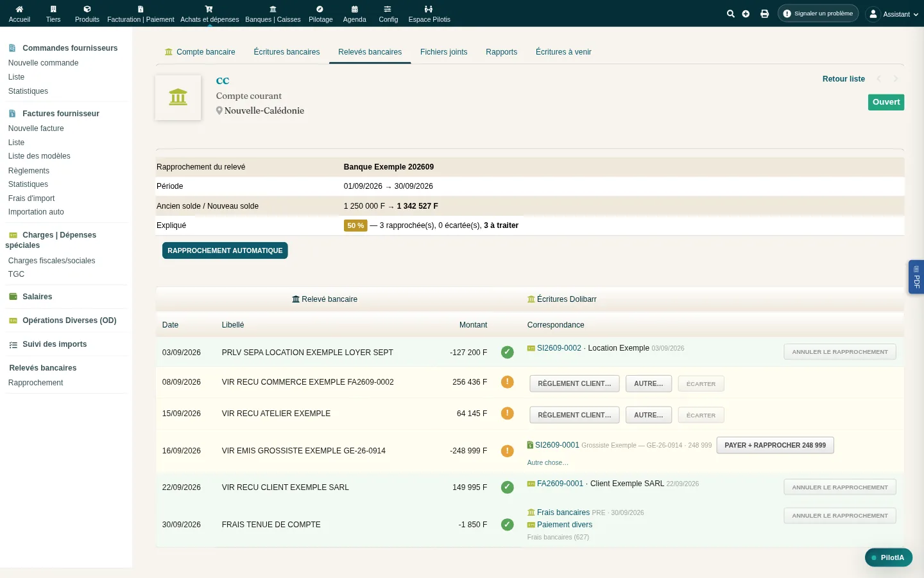Open the Agenda calendar icon
924x578 pixels.
tap(354, 9)
